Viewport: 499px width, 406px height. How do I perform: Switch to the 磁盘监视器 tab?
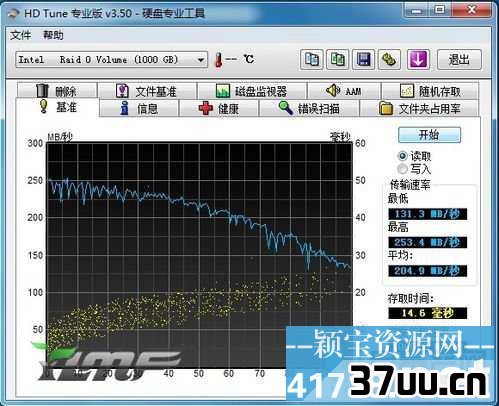252,91
